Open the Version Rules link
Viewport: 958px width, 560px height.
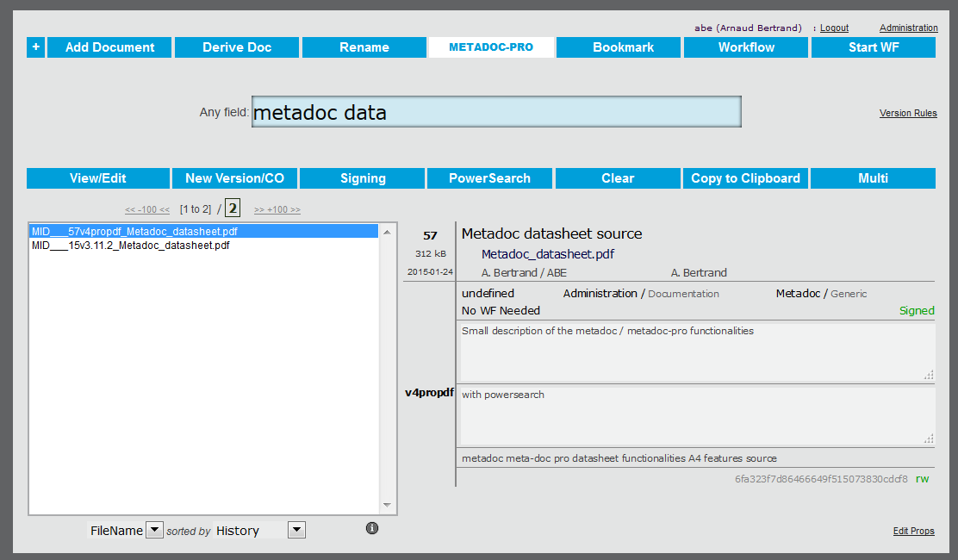point(908,113)
